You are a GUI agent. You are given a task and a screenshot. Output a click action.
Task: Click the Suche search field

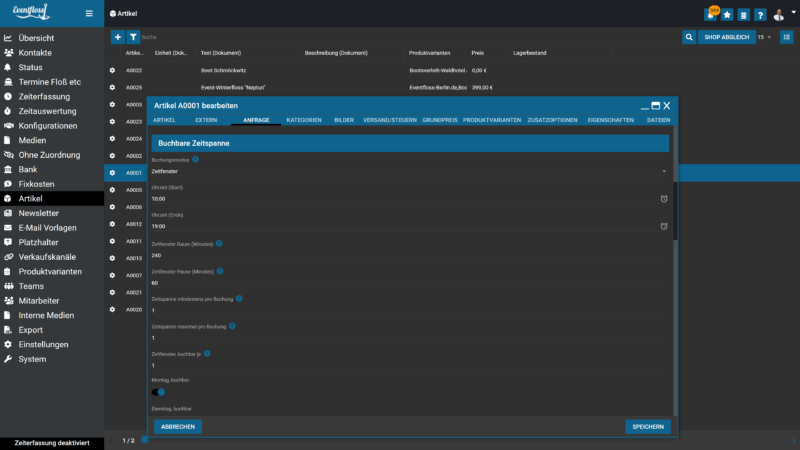click(x=408, y=37)
